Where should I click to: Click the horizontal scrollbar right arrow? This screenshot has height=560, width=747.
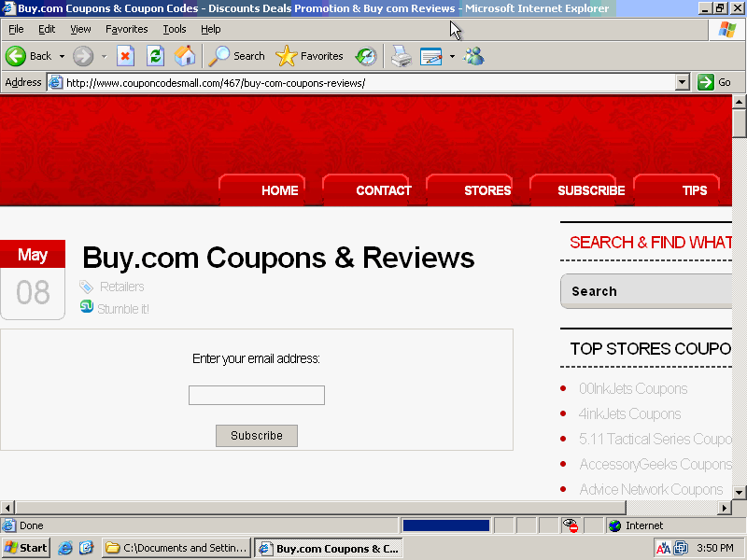tap(725, 508)
